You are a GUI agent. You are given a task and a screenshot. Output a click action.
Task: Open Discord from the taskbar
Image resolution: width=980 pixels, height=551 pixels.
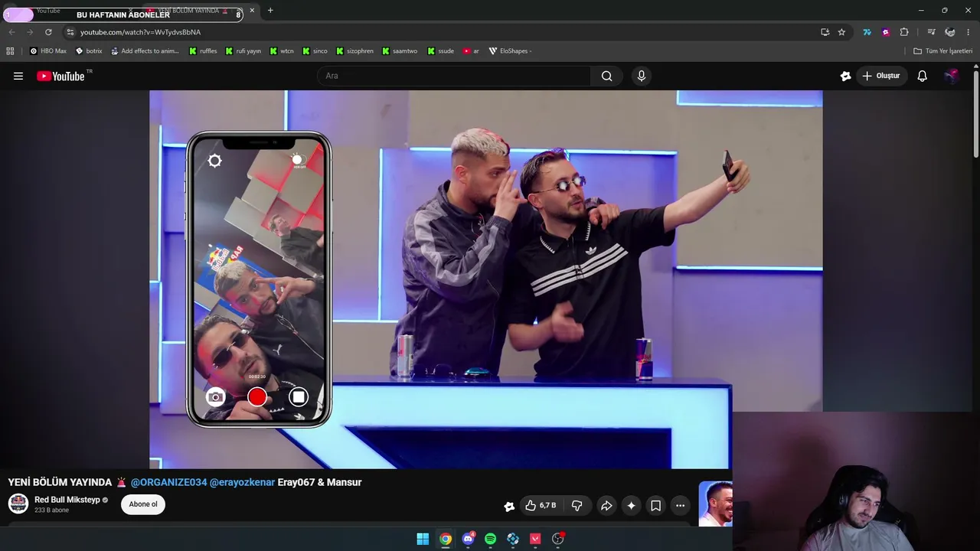468,539
